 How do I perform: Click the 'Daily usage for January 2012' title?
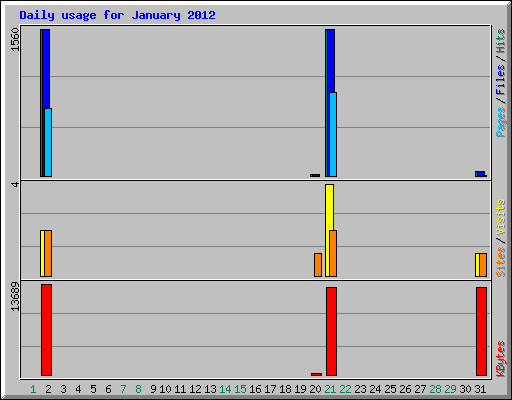tap(117, 15)
